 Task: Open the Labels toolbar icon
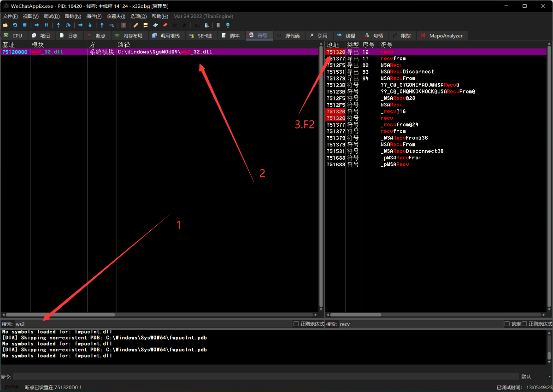(155, 25)
